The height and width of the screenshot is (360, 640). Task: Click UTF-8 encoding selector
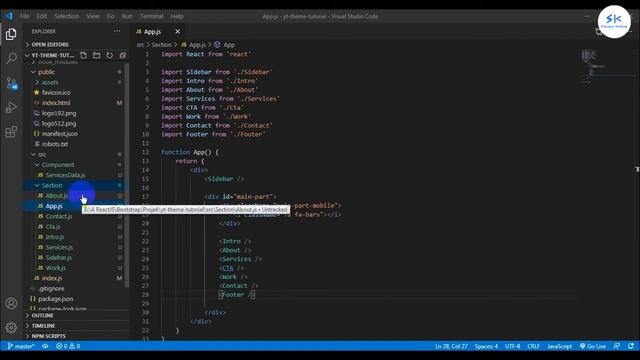coord(513,346)
